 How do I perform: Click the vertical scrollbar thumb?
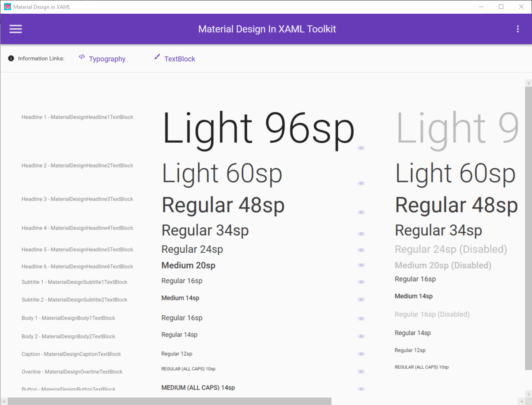[x=528, y=228]
